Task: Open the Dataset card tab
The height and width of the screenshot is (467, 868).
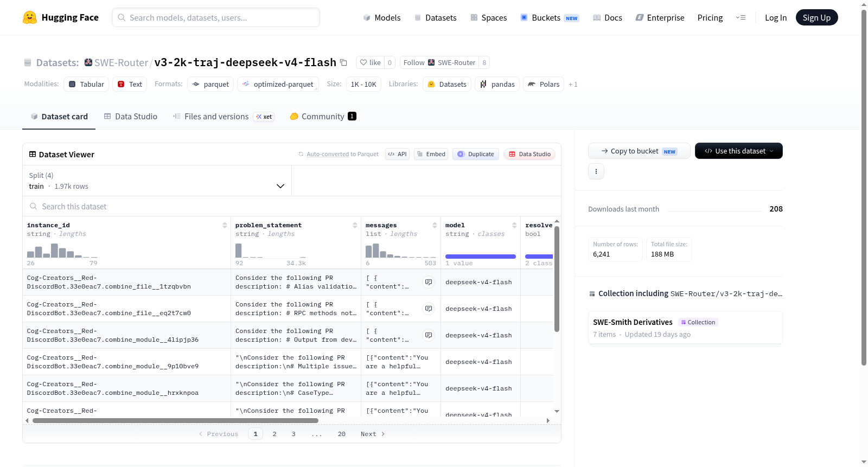Action: tap(59, 116)
